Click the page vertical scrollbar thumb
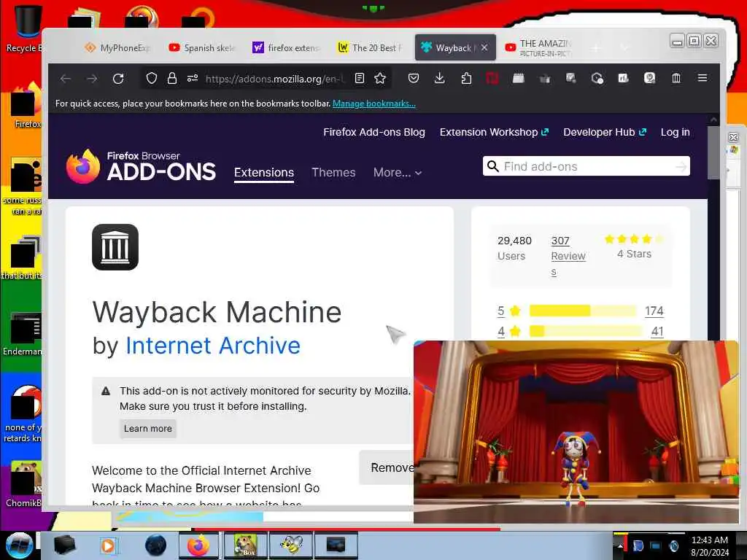The width and height of the screenshot is (747, 560). point(713,153)
